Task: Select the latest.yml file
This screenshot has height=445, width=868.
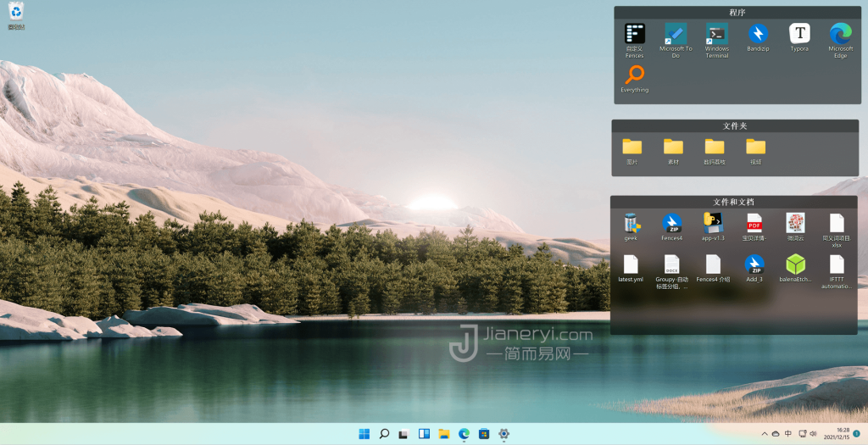Action: 631,264
